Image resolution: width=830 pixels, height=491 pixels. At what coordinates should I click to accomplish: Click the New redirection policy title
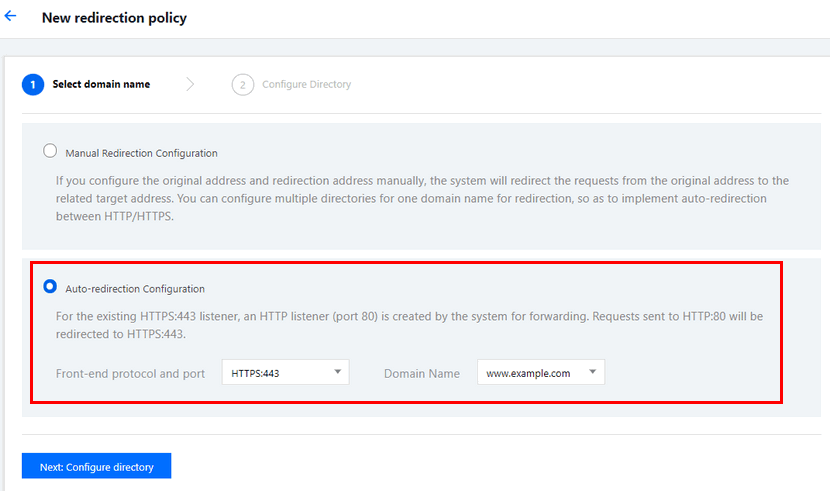pos(114,17)
